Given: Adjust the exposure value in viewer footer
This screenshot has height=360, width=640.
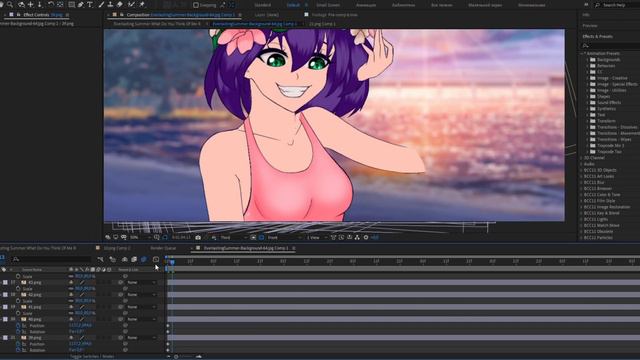Looking at the screenshot, I should [375, 237].
